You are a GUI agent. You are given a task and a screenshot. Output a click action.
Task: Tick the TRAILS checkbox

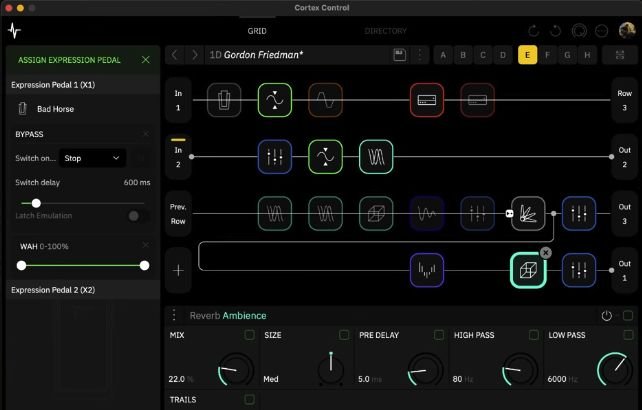249,399
